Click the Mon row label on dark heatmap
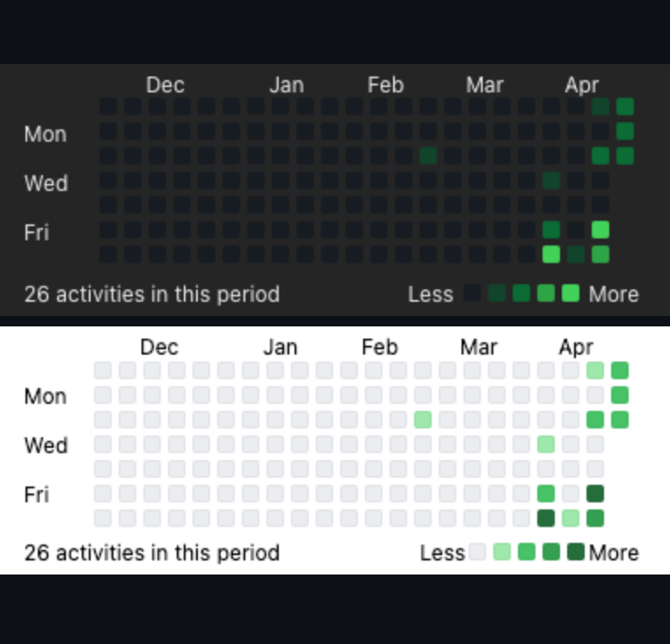This screenshot has height=644, width=670. (46, 135)
